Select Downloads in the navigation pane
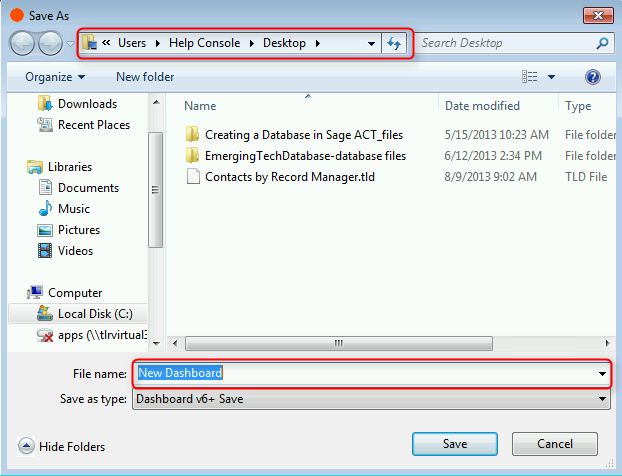The width and height of the screenshot is (622, 476). point(87,104)
